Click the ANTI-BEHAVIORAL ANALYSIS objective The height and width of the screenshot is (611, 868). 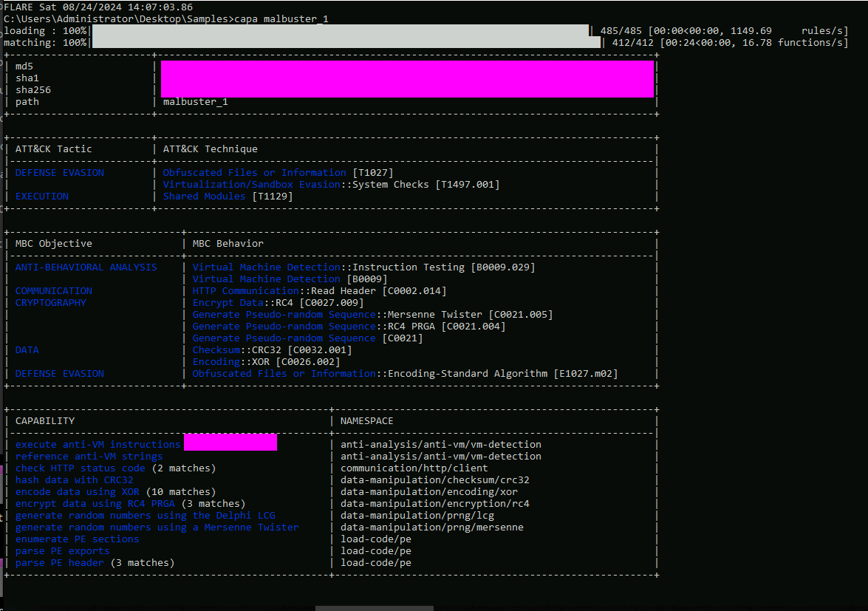pyautogui.click(x=86, y=267)
